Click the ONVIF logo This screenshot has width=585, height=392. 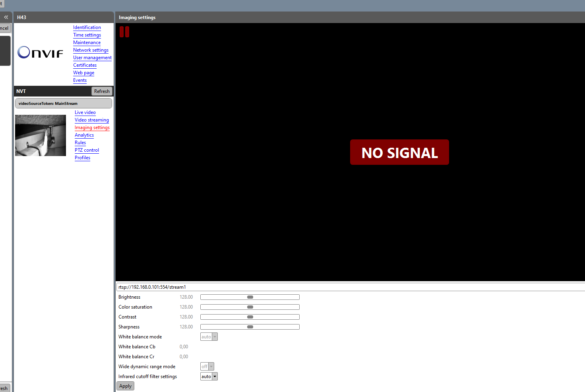[x=41, y=52]
